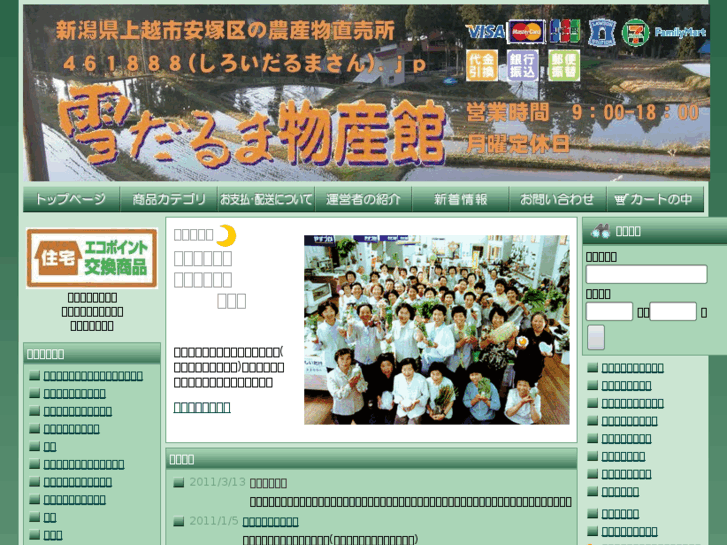Click the underlined link below intro text
Viewport: 727px width, 545px height.
pyautogui.click(x=202, y=407)
